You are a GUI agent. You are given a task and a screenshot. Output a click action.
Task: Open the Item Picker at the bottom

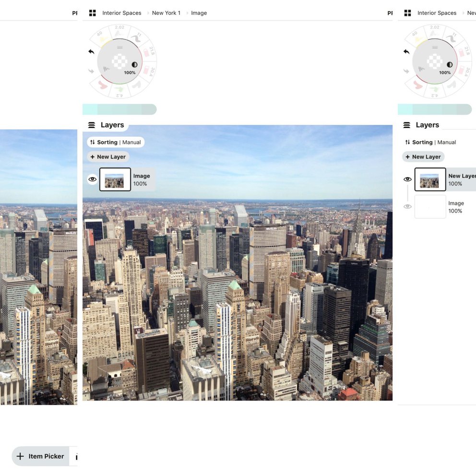[x=39, y=456]
